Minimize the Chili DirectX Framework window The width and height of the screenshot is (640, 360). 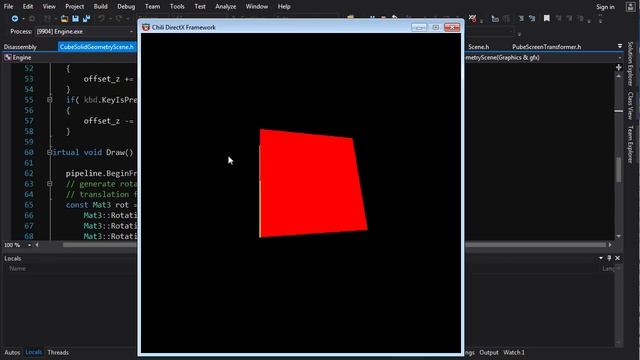coord(419,27)
